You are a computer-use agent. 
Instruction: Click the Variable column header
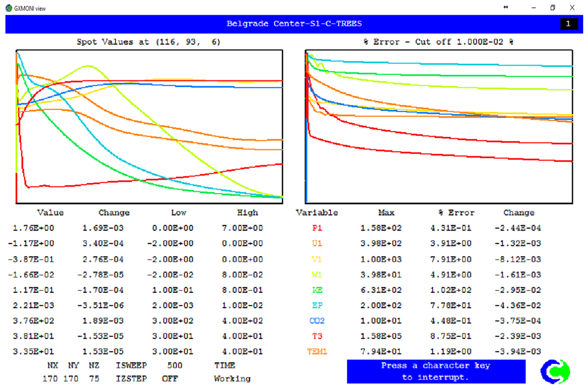(317, 213)
